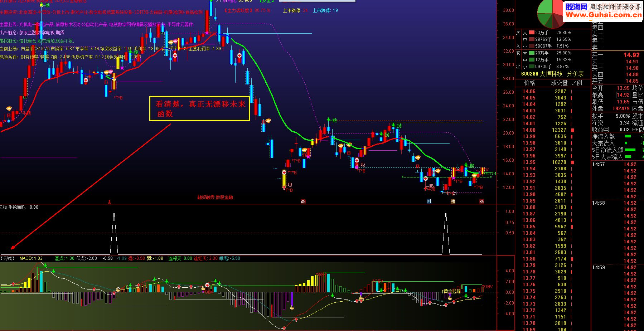Click the 买一 price 14.92
The height and width of the screenshot is (331, 644).
pos(631,55)
